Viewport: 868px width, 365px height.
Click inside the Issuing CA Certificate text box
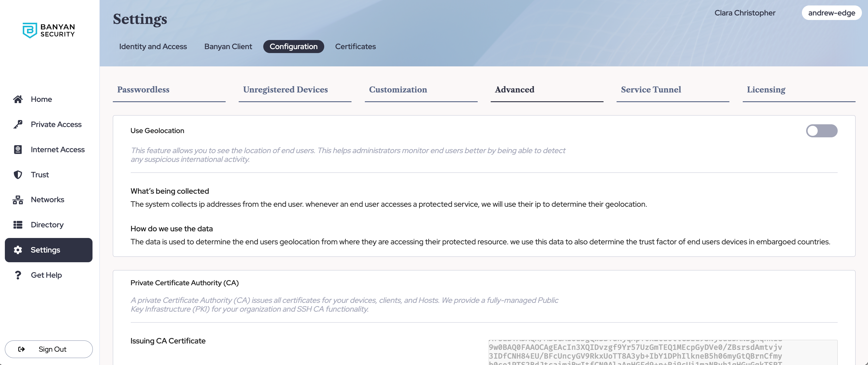pos(662,352)
